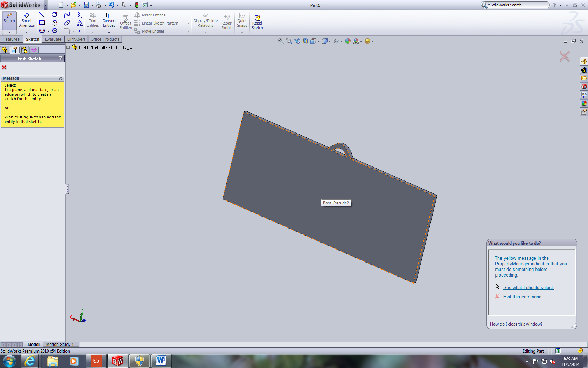Select the Polygon sketch tool
The width and height of the screenshot is (588, 368).
pos(55,31)
